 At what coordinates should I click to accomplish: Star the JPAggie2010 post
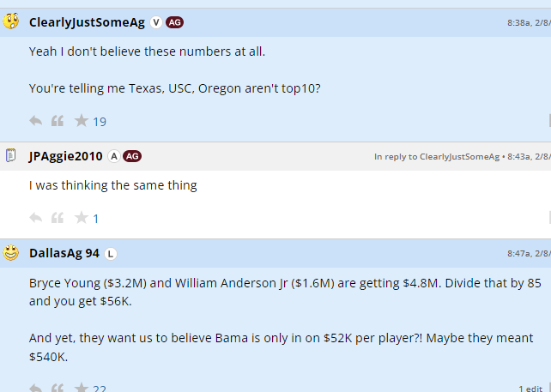pos(81,218)
